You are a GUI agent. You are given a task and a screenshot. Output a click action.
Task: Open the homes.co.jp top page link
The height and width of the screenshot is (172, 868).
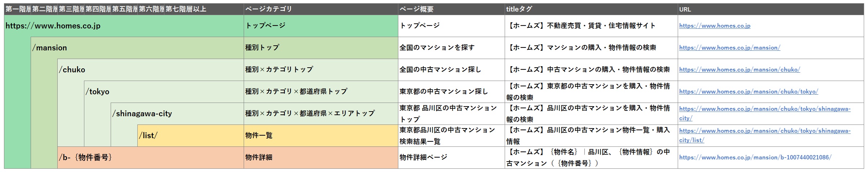click(714, 26)
